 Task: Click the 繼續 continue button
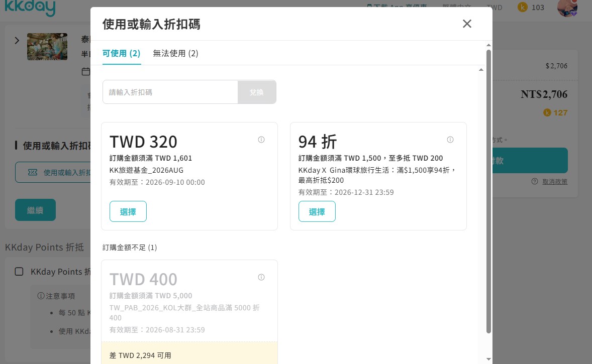(36, 210)
